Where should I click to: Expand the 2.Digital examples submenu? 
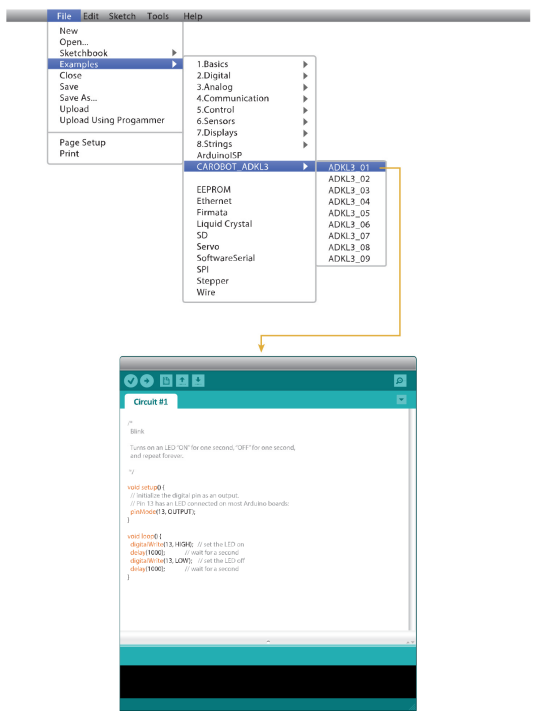click(x=249, y=75)
